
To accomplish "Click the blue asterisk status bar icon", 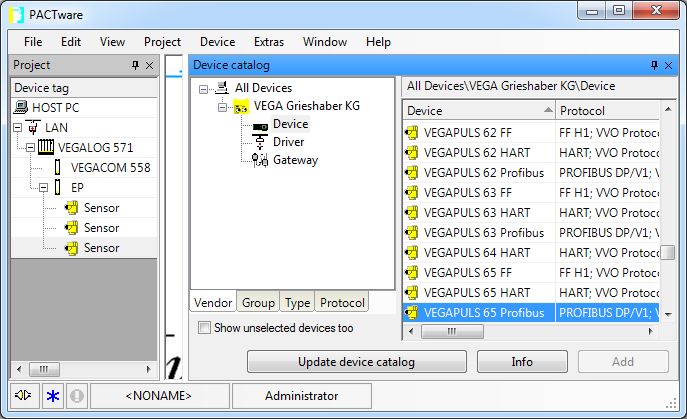I will coord(53,396).
